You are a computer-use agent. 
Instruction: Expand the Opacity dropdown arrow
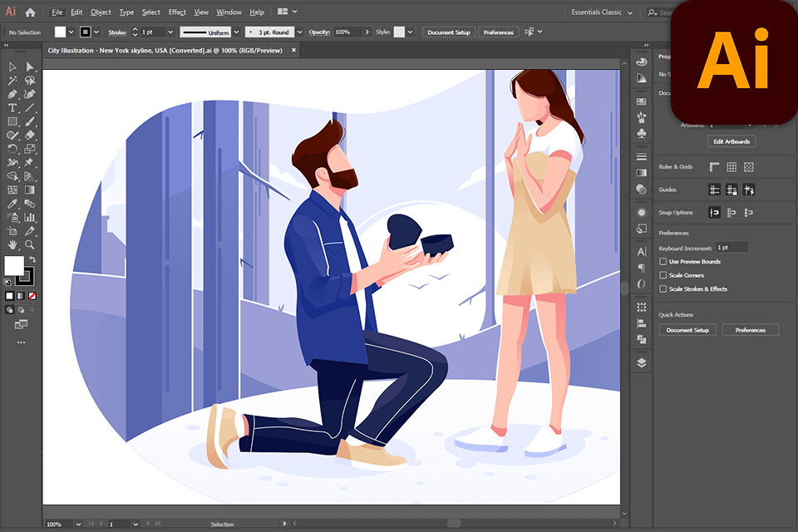tap(367, 32)
